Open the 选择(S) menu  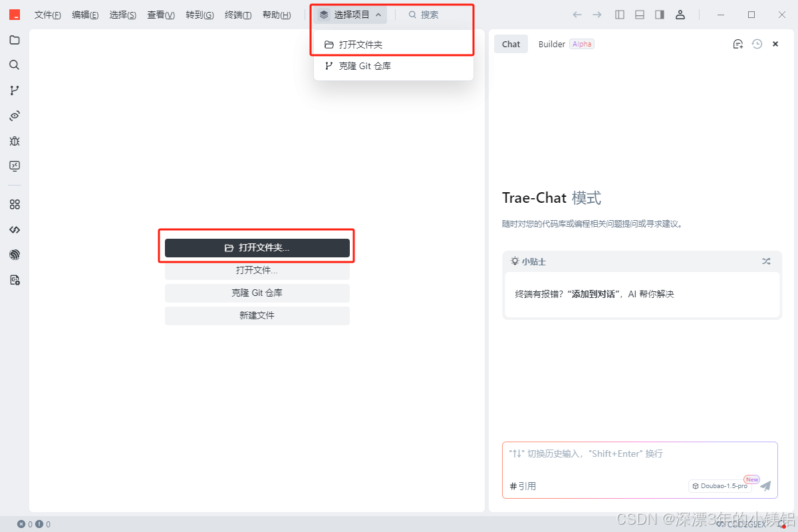[123, 15]
